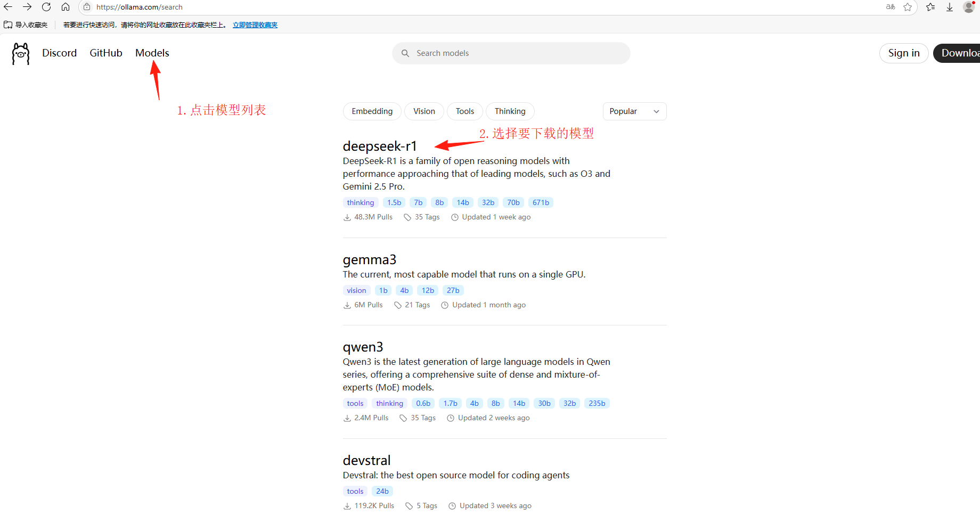Click deepseek-r1 35 Tags text

click(x=427, y=217)
